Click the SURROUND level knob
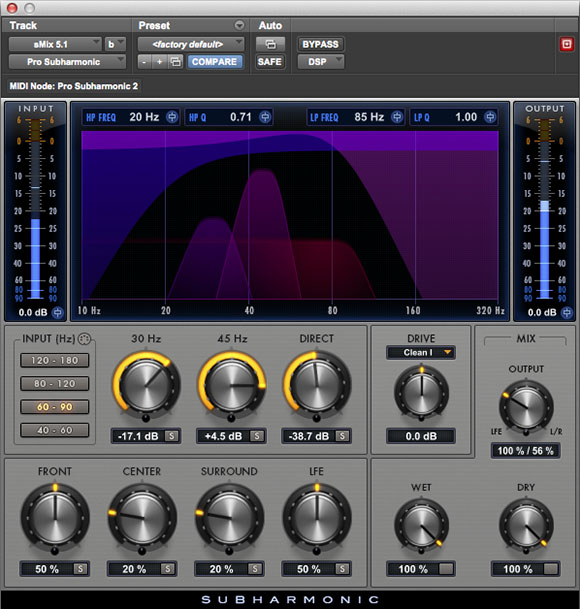 [230, 519]
